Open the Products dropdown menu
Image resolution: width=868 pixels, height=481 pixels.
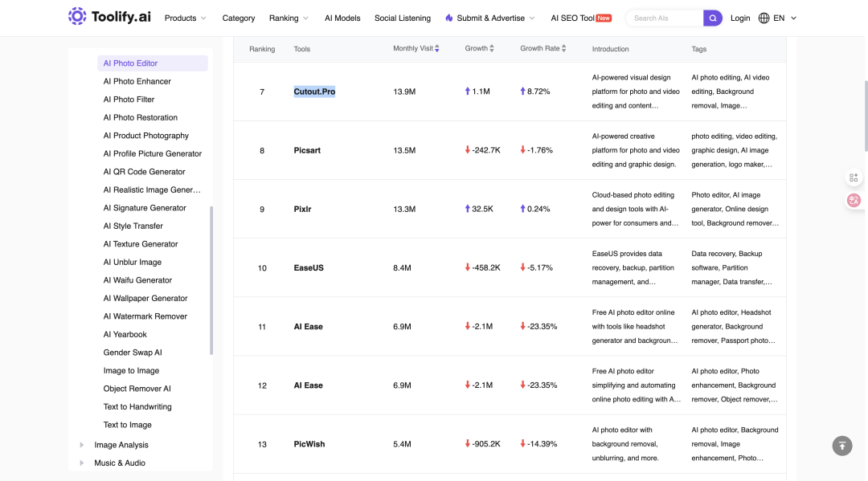pyautogui.click(x=186, y=18)
